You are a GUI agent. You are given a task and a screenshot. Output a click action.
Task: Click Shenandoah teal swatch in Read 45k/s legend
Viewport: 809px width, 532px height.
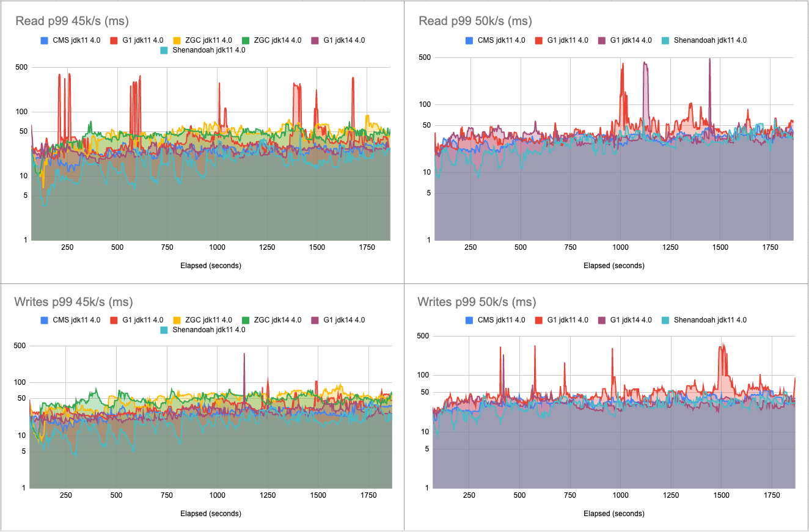point(164,51)
